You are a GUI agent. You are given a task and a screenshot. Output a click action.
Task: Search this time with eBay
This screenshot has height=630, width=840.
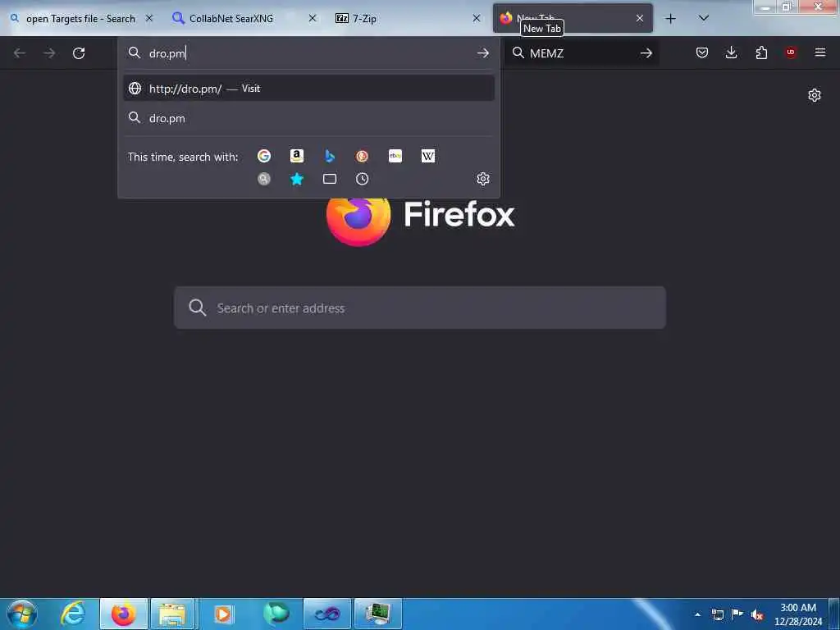point(395,156)
